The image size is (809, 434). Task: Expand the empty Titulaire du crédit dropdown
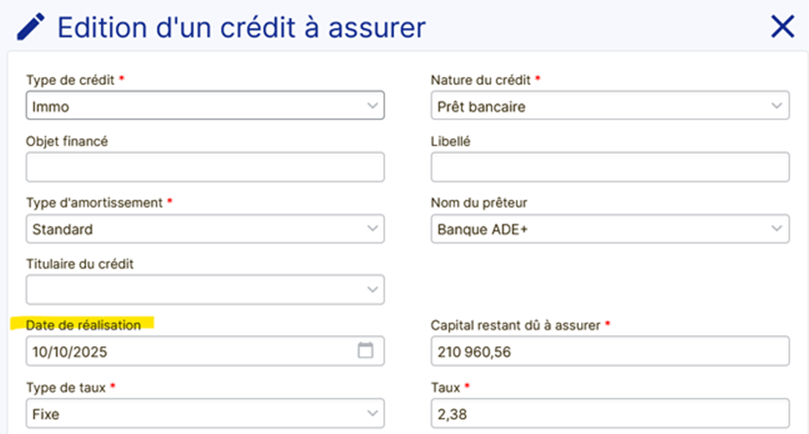(204, 290)
